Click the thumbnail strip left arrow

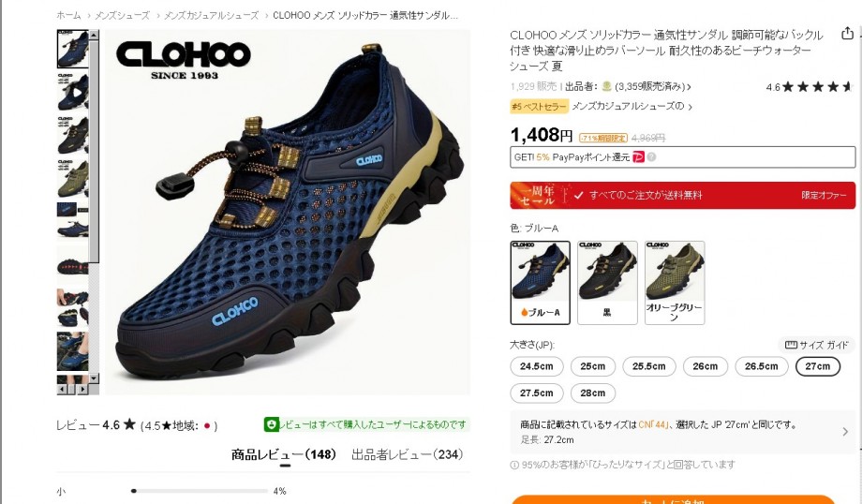(x=62, y=389)
